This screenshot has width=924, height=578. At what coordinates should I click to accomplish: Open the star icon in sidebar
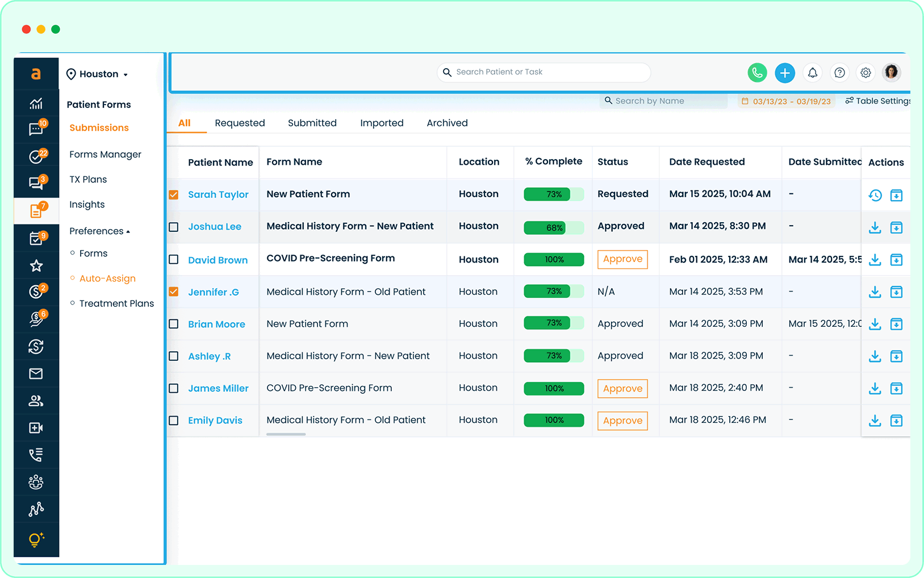tap(36, 266)
